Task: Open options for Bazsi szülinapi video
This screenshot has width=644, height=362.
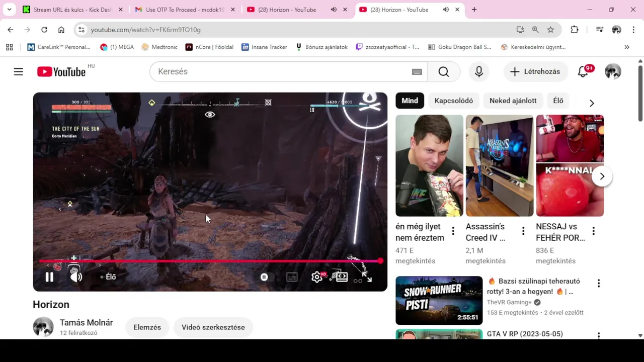Action: tap(599, 284)
